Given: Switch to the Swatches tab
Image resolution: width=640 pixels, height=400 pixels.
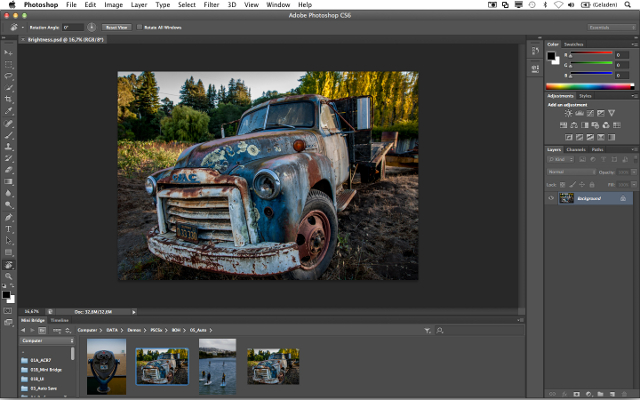Looking at the screenshot, I should 573,45.
